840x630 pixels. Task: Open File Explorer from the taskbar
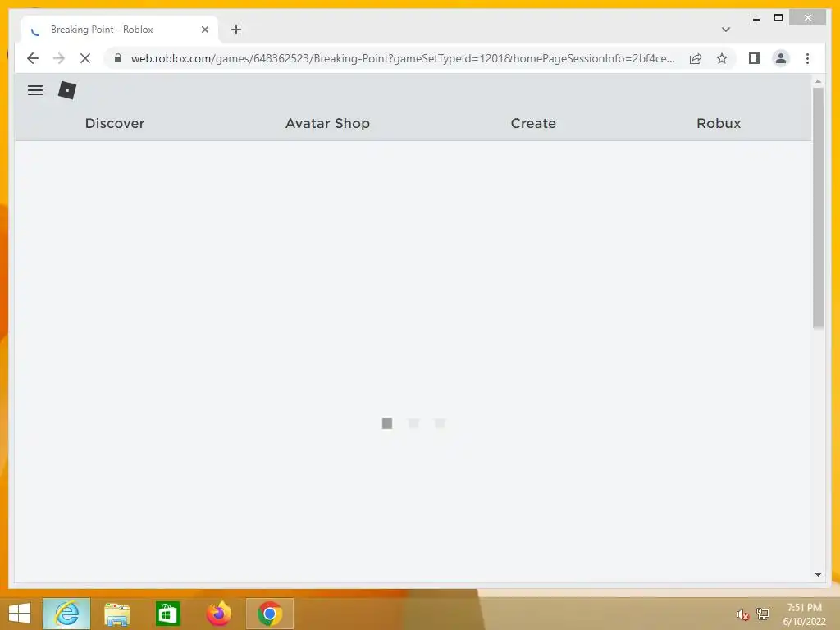116,614
